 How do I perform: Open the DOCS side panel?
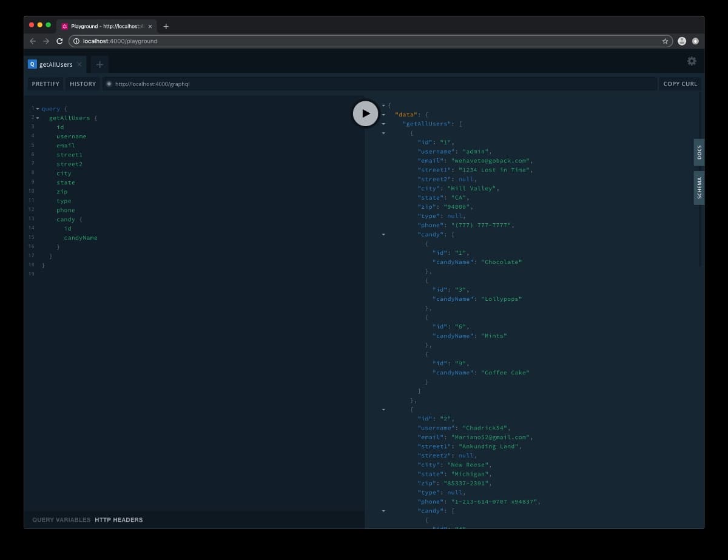coord(698,152)
